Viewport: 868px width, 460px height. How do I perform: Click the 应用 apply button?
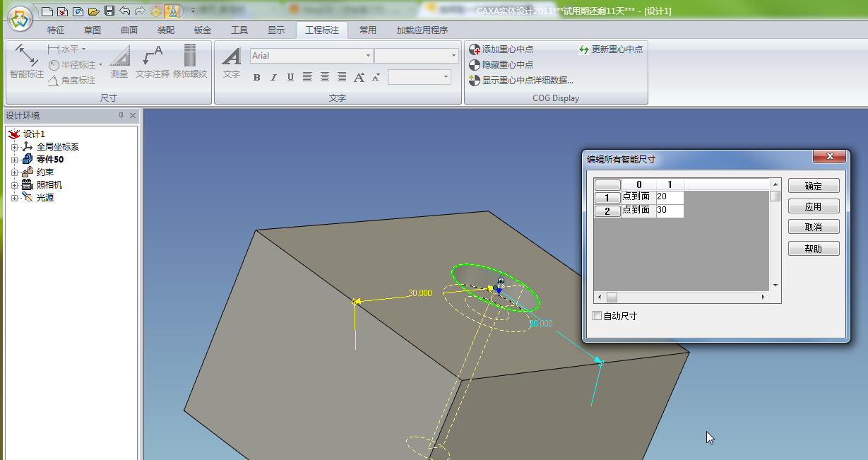pyautogui.click(x=814, y=206)
